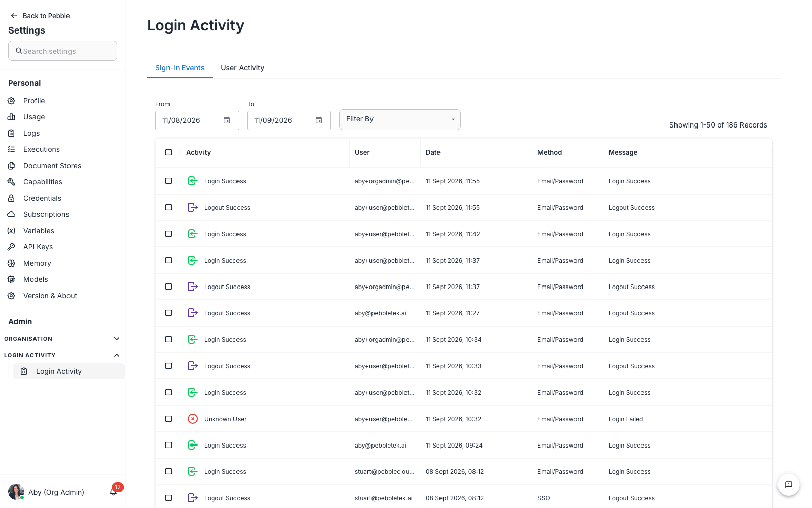Click the Variables (x) icon

coord(11,231)
